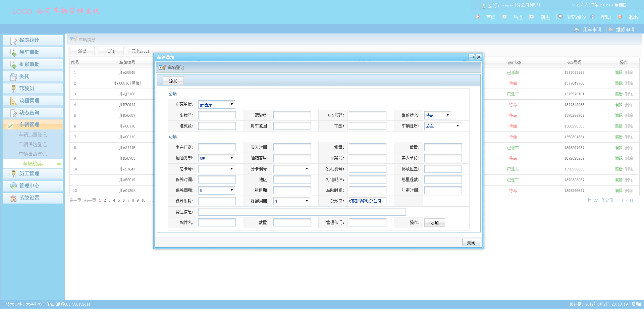Click the 退出 link in header
Image resolution: width=644 pixels, height=314 pixels.
coord(633,17)
